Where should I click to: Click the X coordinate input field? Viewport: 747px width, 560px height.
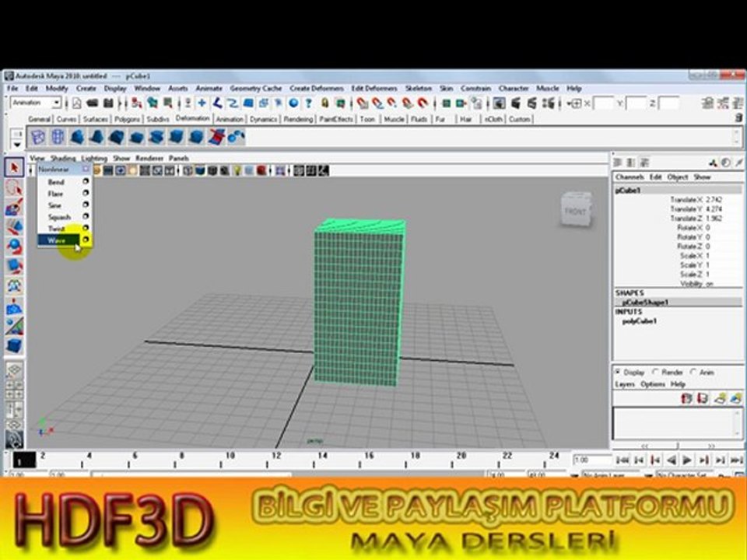[x=604, y=103]
